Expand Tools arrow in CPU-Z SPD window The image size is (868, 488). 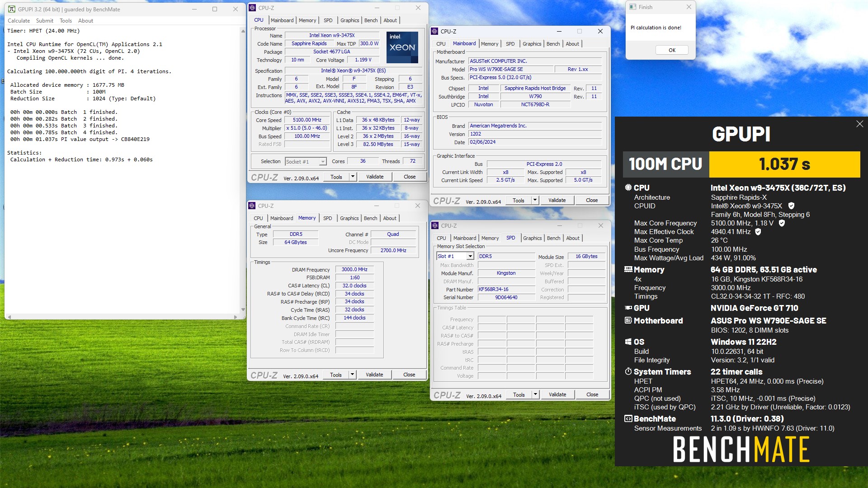pyautogui.click(x=535, y=394)
